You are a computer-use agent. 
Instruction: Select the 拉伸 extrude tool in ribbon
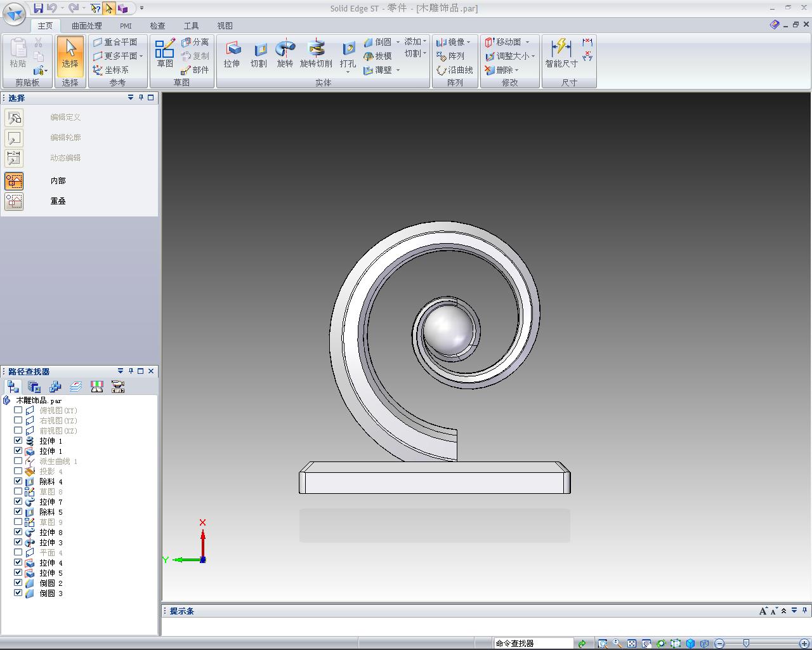(x=232, y=54)
